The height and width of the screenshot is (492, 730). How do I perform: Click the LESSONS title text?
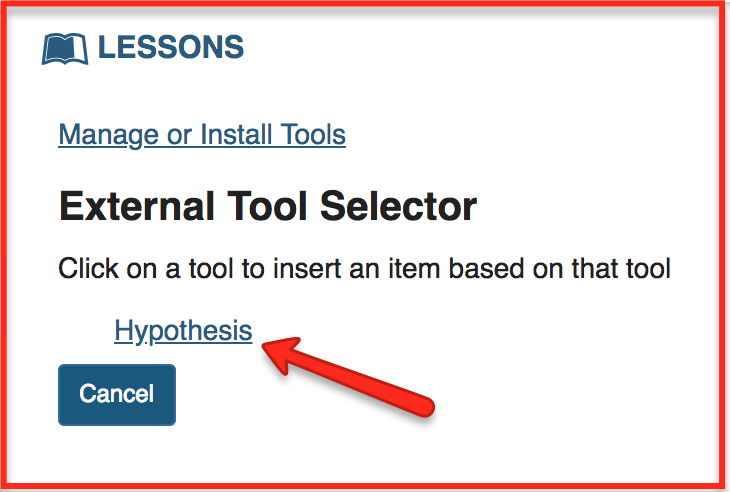point(170,47)
